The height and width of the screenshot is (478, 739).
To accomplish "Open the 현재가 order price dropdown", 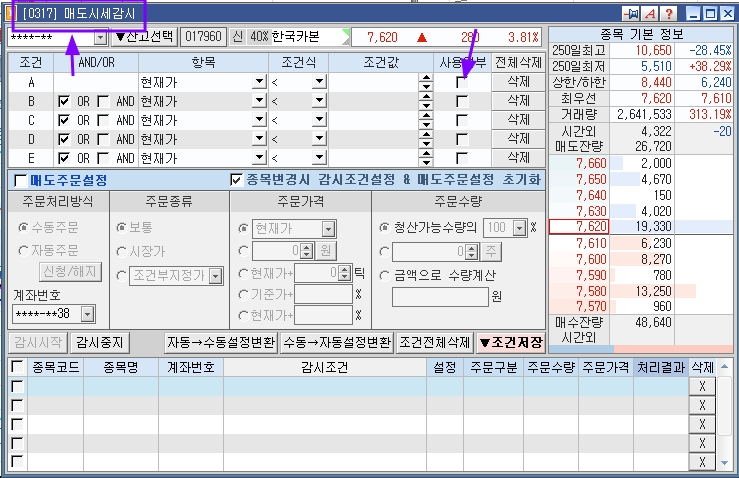I will [328, 229].
